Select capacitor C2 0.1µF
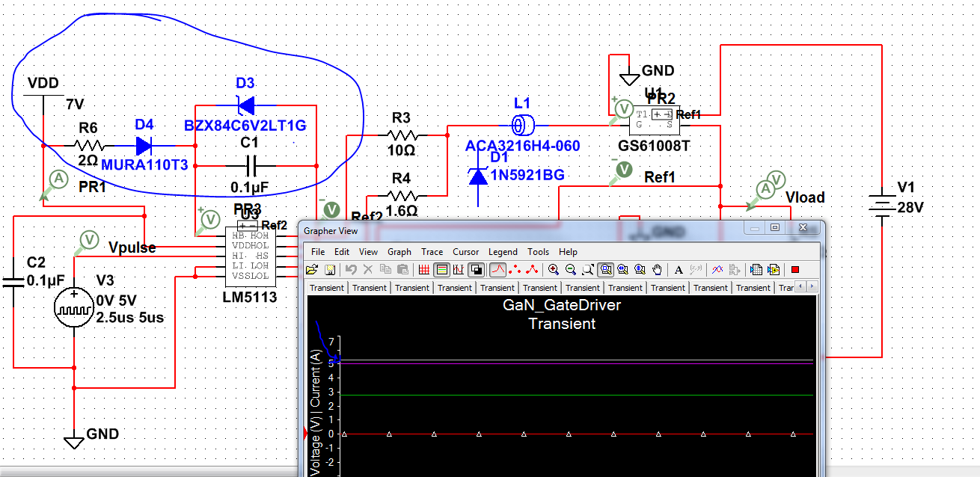 [x=14, y=281]
